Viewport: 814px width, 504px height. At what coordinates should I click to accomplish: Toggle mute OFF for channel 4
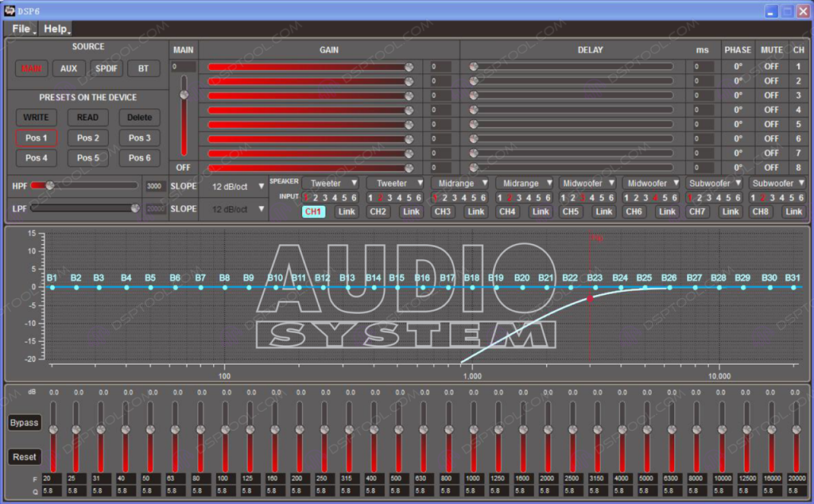771,110
